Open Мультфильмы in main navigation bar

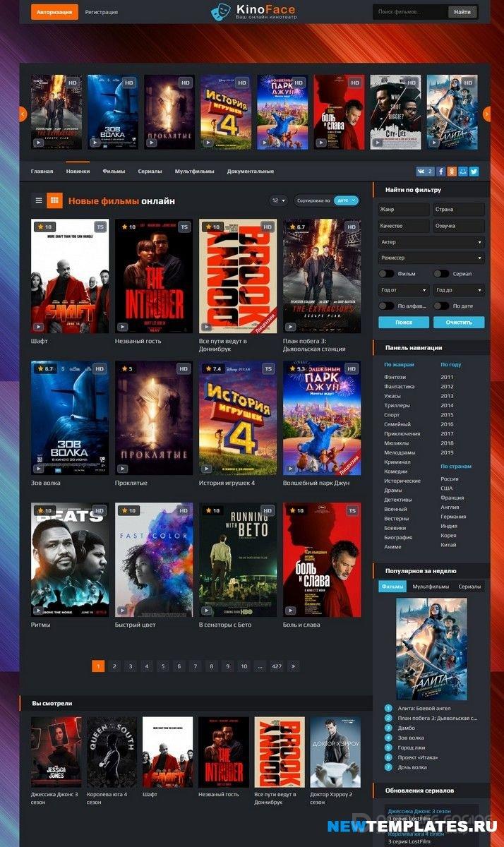[x=195, y=172]
